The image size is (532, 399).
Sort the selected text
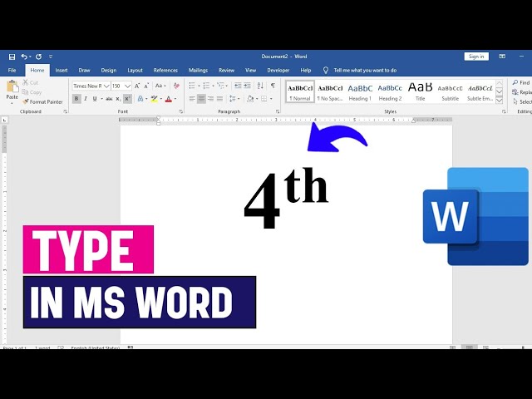point(260,86)
